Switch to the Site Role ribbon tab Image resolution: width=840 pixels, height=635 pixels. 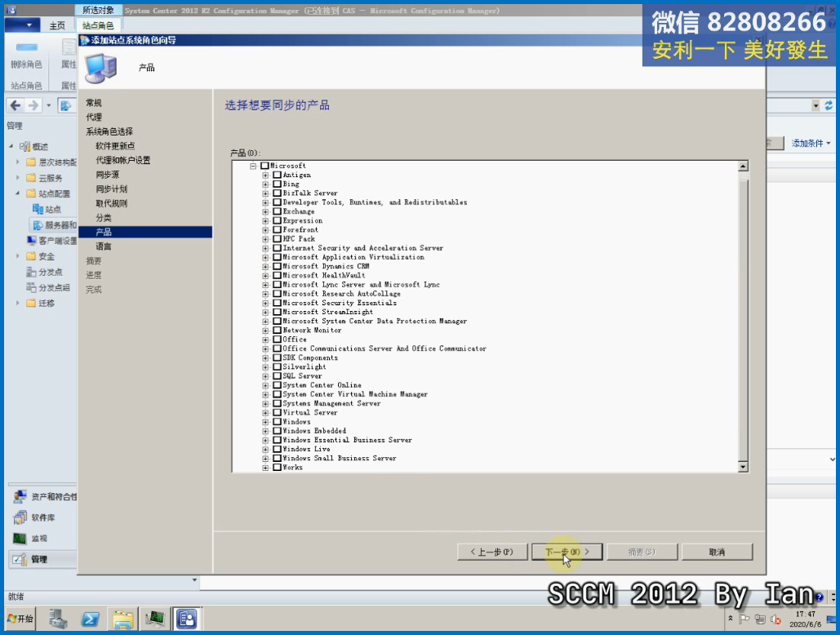[98, 25]
